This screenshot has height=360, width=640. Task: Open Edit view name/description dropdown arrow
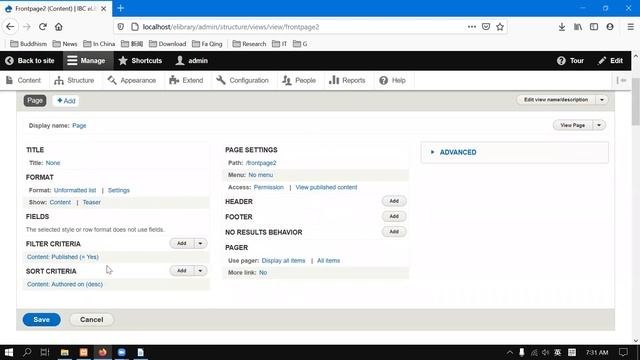click(602, 100)
